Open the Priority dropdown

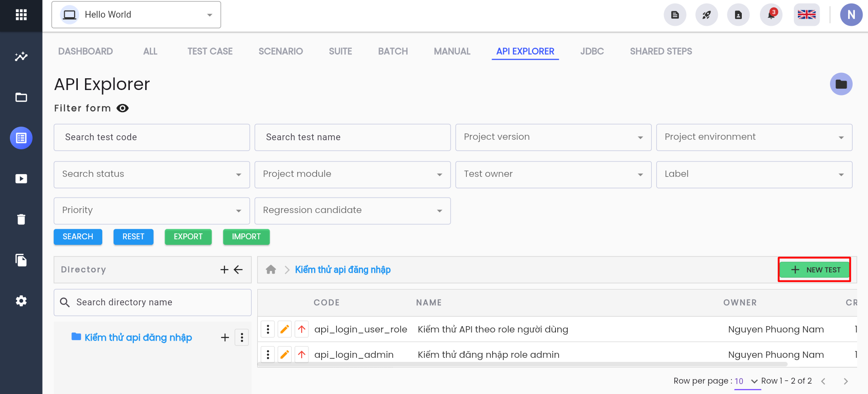[x=152, y=210]
